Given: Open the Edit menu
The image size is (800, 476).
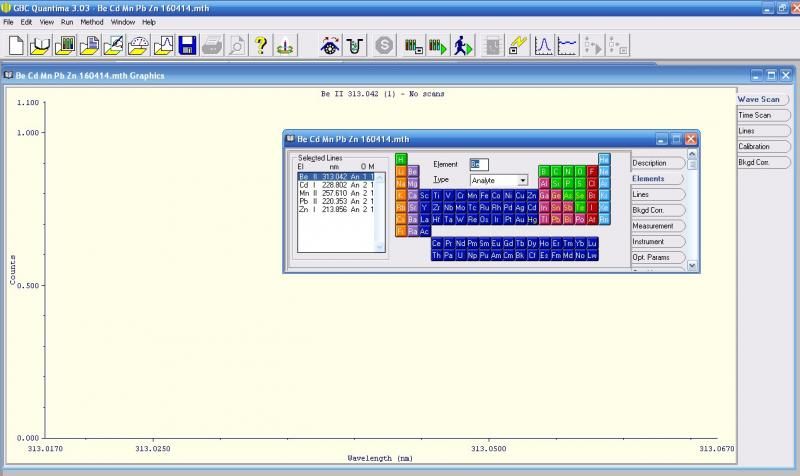Looking at the screenshot, I should 26,22.
